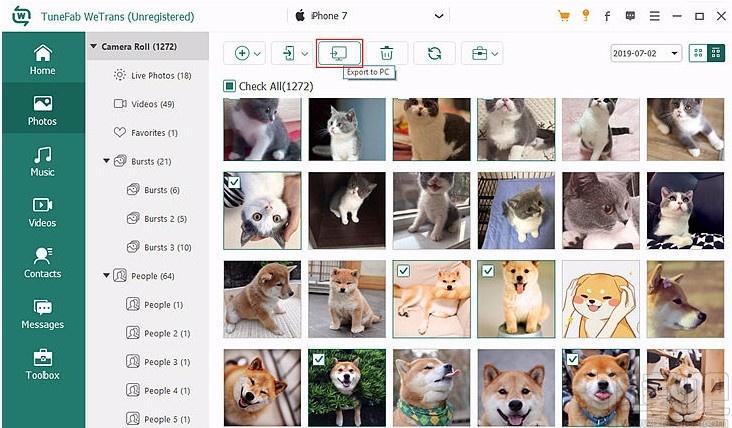The width and height of the screenshot is (732, 428).
Task: Switch to the Music section
Action: (42, 161)
